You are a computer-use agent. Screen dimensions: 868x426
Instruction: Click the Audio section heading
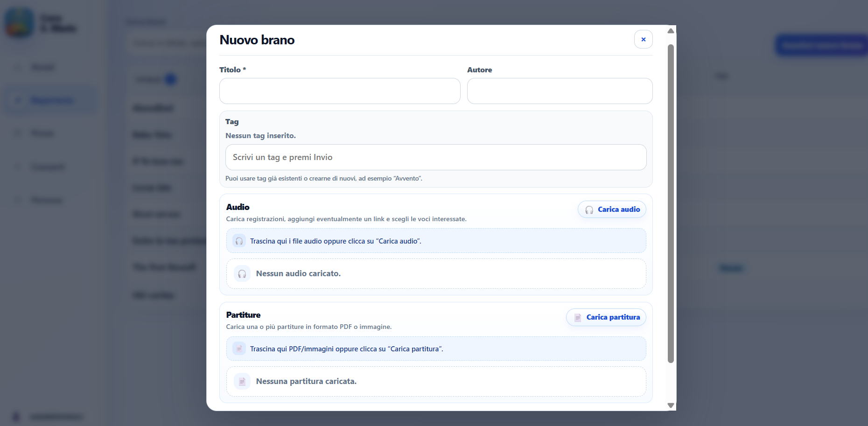(x=238, y=207)
